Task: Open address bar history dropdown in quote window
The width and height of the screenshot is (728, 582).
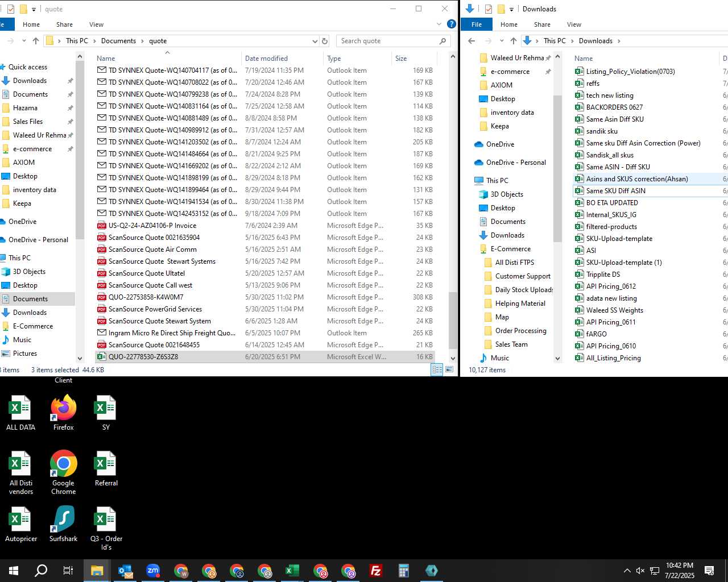Action: pos(315,41)
